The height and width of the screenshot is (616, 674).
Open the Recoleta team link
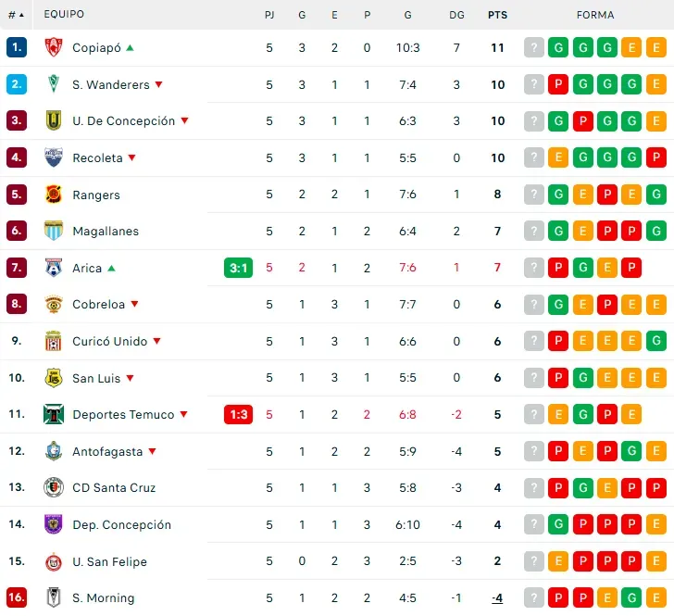click(x=97, y=158)
